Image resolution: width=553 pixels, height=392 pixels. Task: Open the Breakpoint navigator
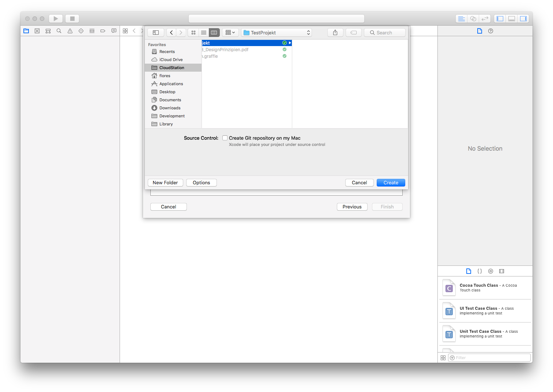coord(103,31)
